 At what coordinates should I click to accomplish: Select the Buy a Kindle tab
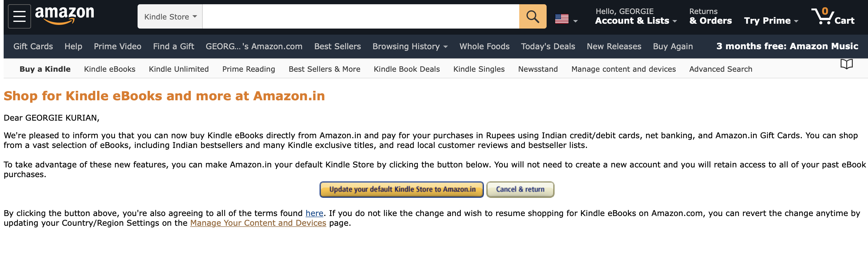coord(45,69)
